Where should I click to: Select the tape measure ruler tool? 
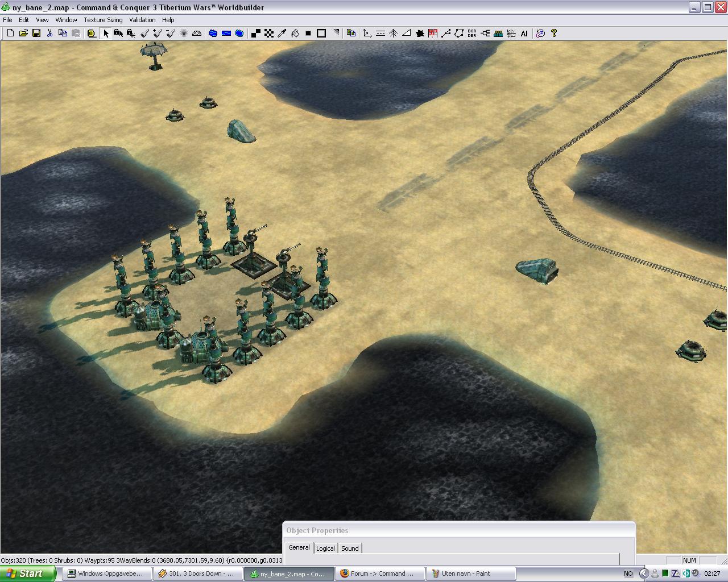coord(92,34)
